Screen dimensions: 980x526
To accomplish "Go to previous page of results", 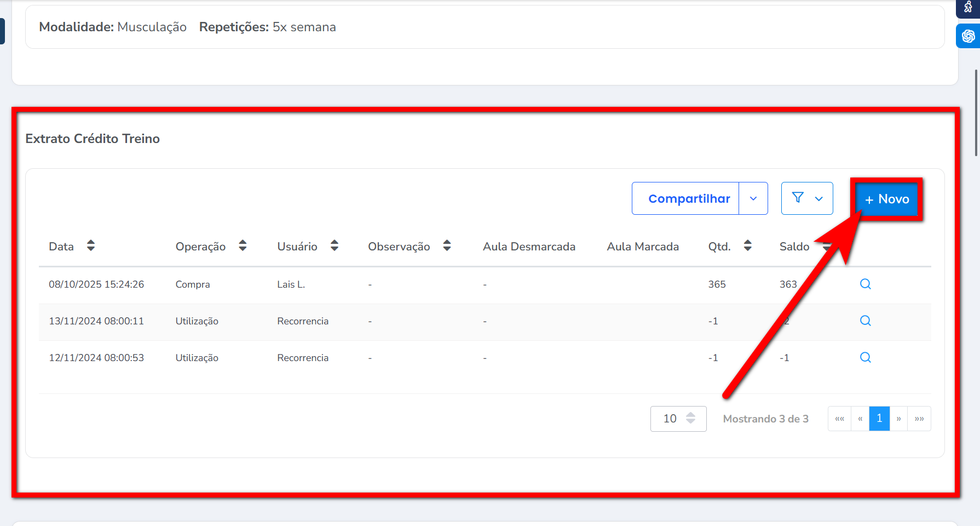I will coord(860,419).
